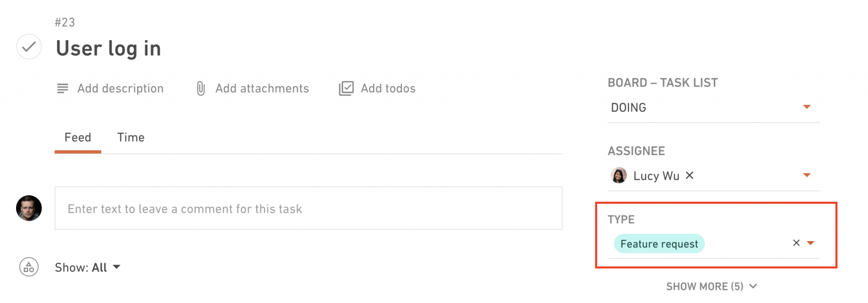868x303 pixels.
Task: Select the Feature request tag
Action: tap(659, 244)
